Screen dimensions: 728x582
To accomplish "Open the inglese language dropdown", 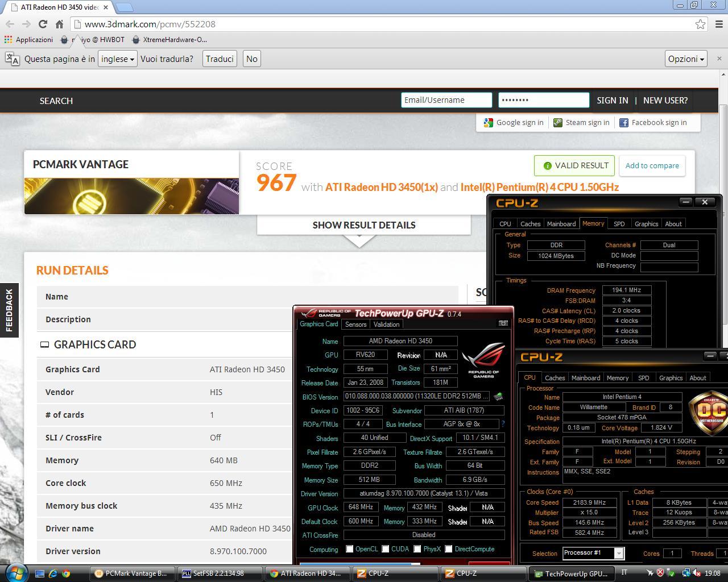I will pyautogui.click(x=118, y=59).
